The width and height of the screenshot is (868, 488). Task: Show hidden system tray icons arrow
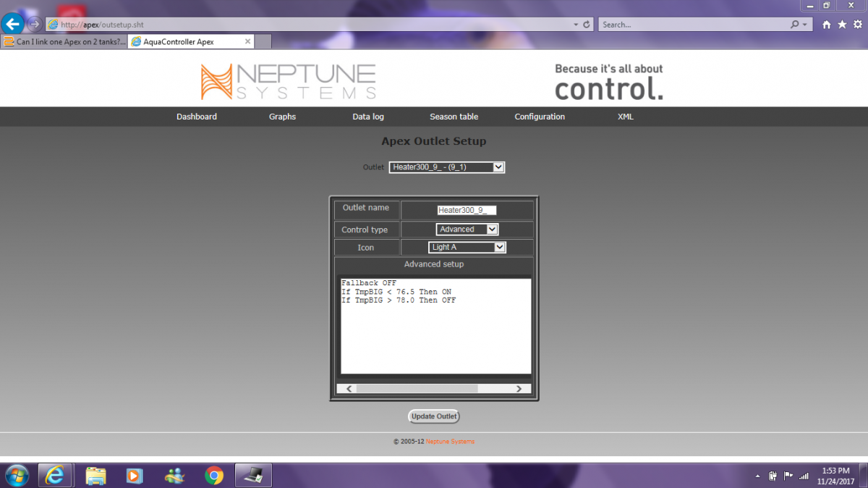(757, 476)
